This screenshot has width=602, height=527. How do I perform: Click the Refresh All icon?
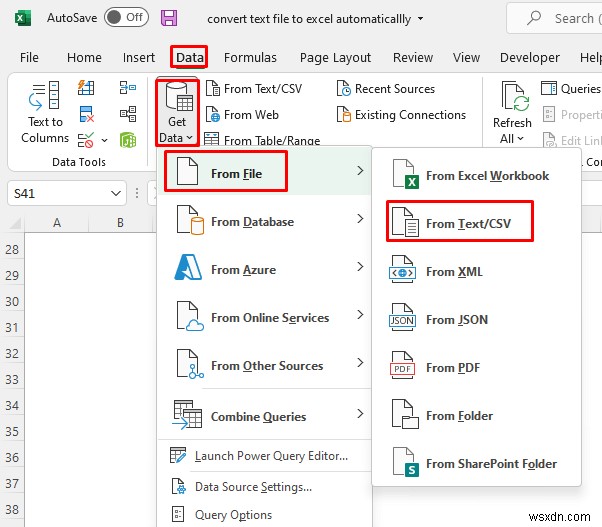pos(515,96)
